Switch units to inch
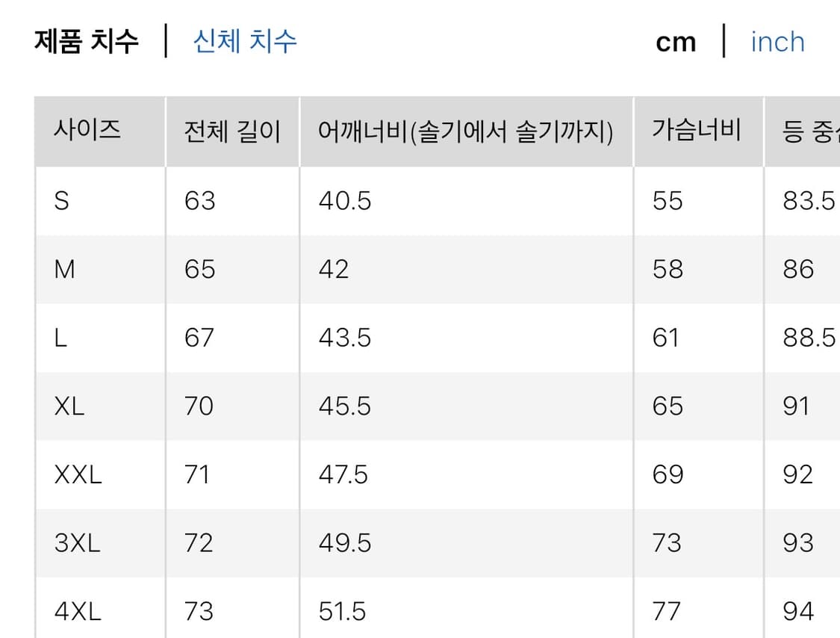840x638 pixels. pos(777,42)
